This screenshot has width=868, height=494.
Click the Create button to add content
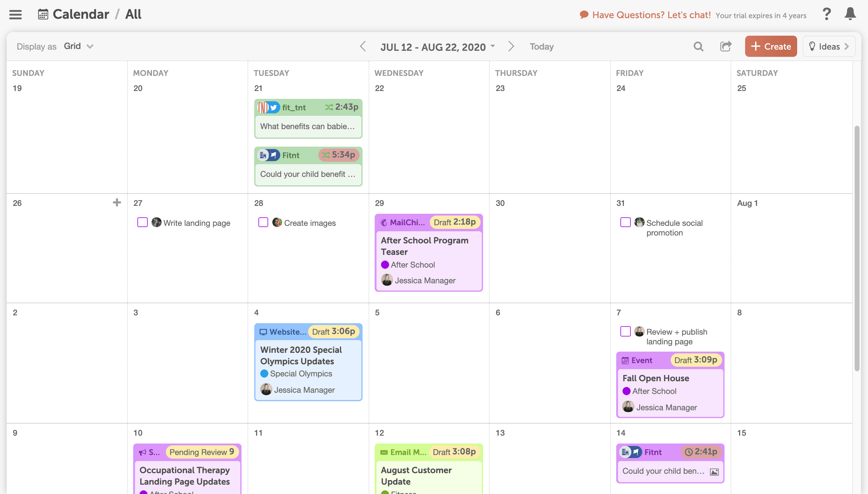(771, 46)
